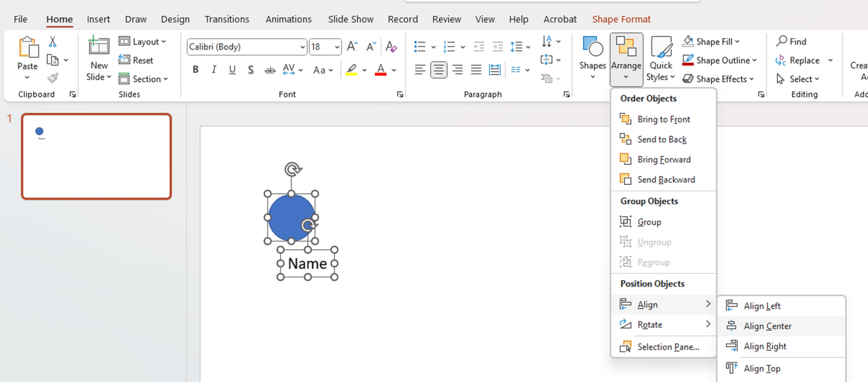This screenshot has width=868, height=382.
Task: Click the Name text box
Action: click(x=308, y=263)
